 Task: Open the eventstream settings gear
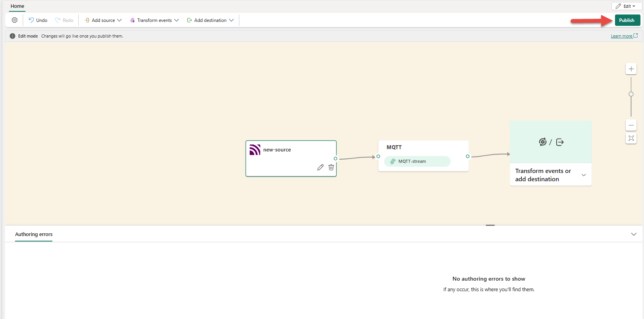(14, 20)
